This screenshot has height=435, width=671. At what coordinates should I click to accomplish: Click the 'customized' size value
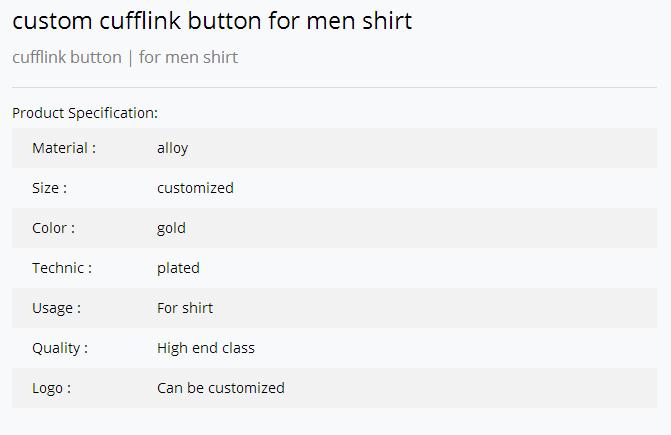196,188
